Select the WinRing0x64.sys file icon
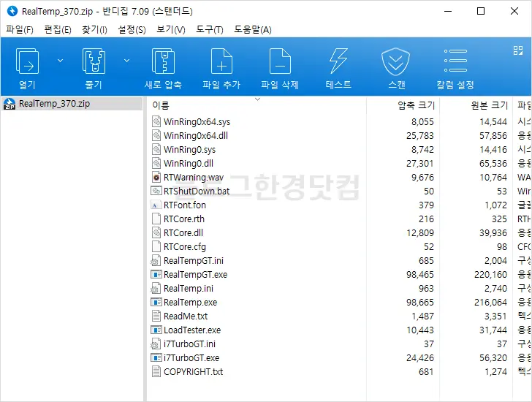The height and width of the screenshot is (402, 532). pos(156,121)
